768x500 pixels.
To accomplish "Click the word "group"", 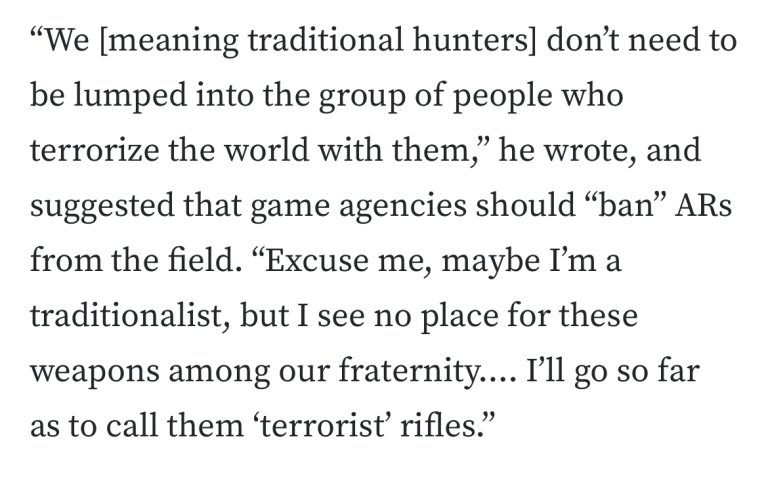I will pos(362,96).
